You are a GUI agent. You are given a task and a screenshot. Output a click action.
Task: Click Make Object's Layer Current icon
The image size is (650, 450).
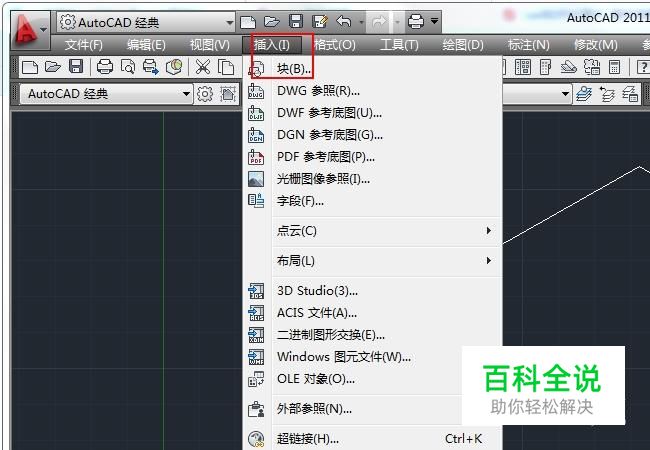[x=584, y=94]
